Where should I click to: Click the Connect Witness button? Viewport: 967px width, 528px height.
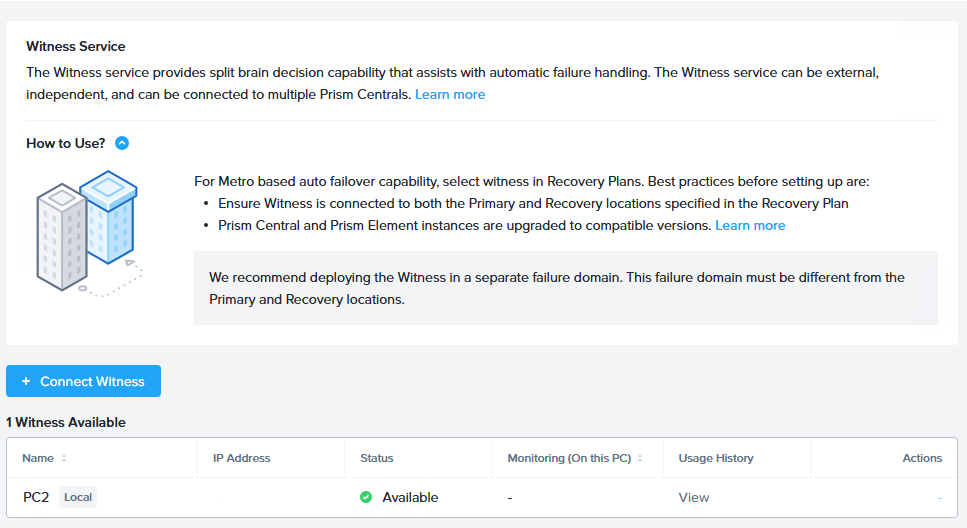(x=83, y=381)
